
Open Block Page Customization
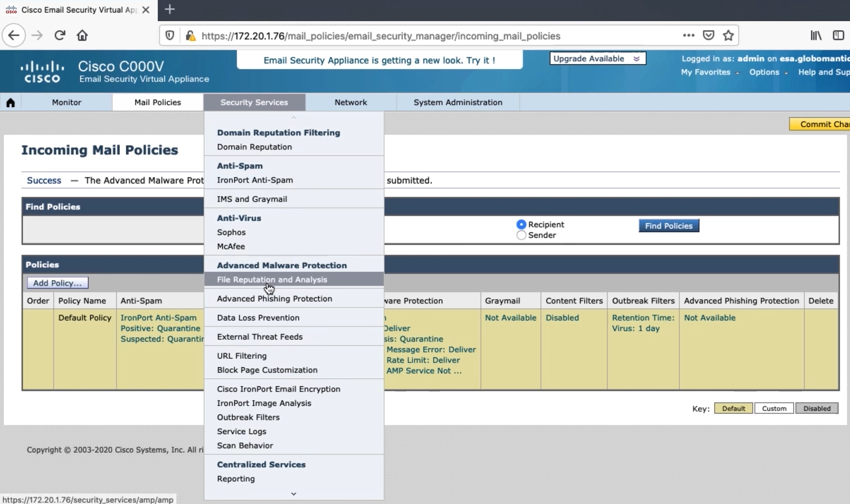pos(267,370)
